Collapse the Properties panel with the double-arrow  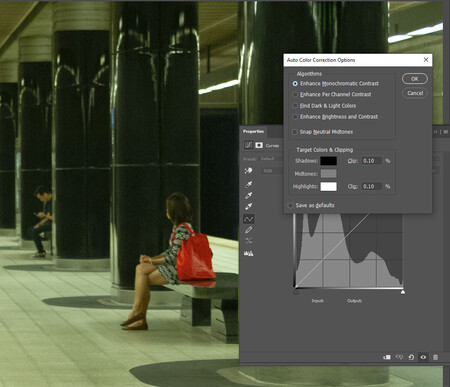[x=435, y=132]
